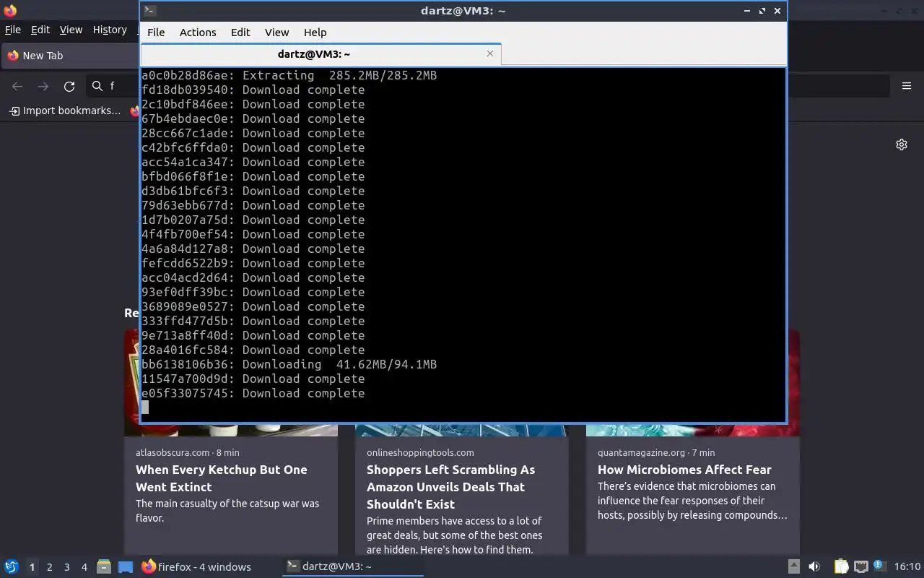Screen dimensions: 924x578
Task: Switch to workspace 2
Action: [49, 567]
